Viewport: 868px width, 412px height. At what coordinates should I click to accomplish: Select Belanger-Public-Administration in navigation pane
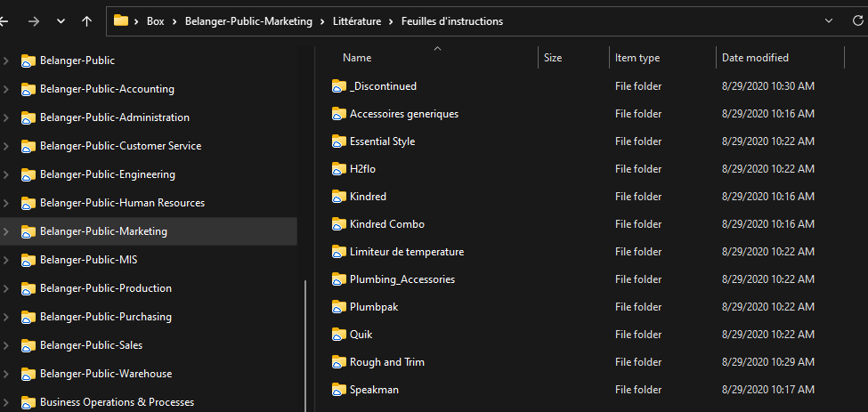click(x=115, y=117)
